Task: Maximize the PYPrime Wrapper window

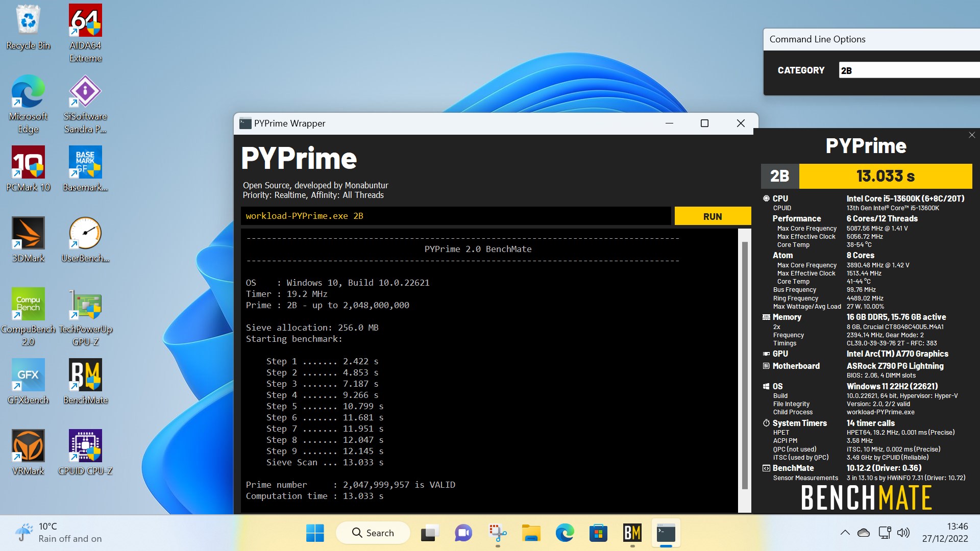Action: 704,123
